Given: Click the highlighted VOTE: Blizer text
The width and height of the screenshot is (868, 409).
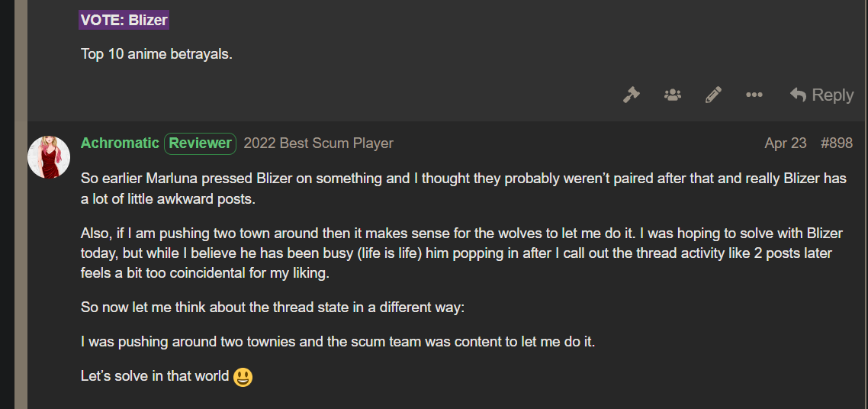Looking at the screenshot, I should point(124,21).
